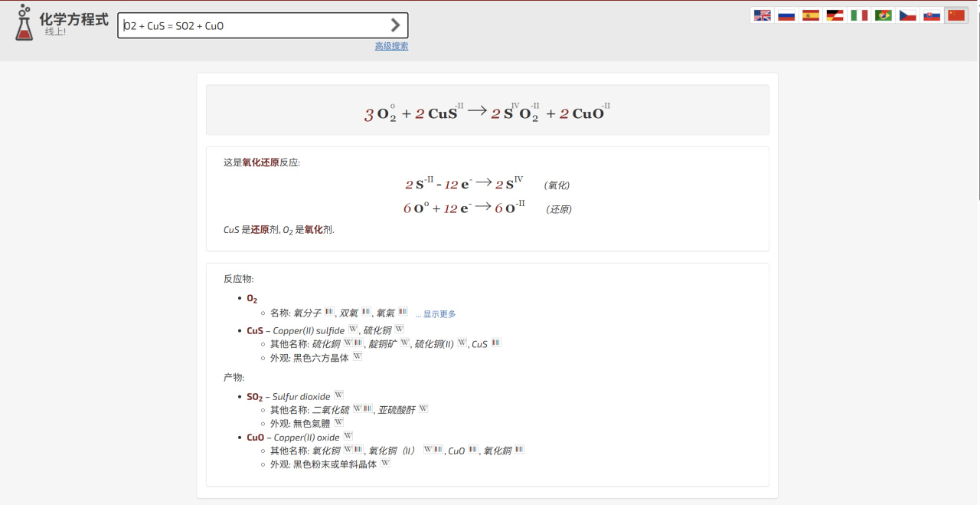980x505 pixels.
Task: Open striped source icon next to 双氧
Action: [x=366, y=312]
